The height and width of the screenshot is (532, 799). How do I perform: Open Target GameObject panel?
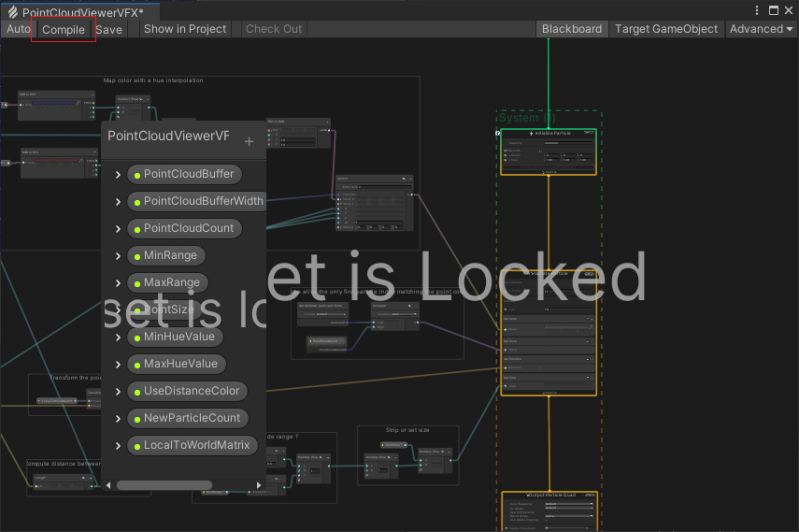(x=667, y=29)
